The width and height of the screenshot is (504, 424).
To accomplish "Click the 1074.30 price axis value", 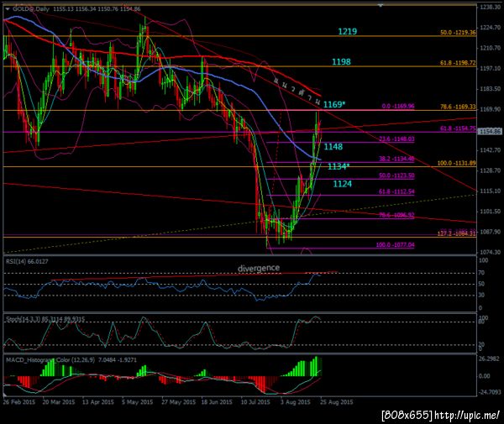I will [491, 252].
